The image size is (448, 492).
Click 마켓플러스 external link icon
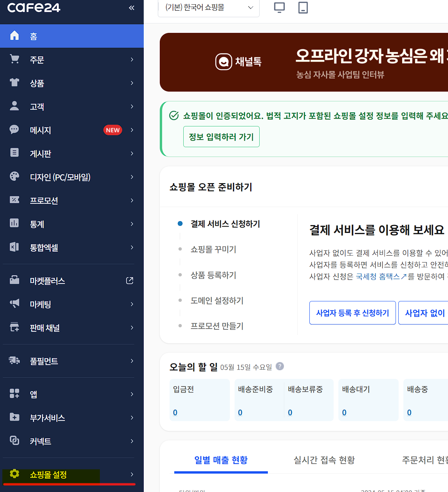130,281
